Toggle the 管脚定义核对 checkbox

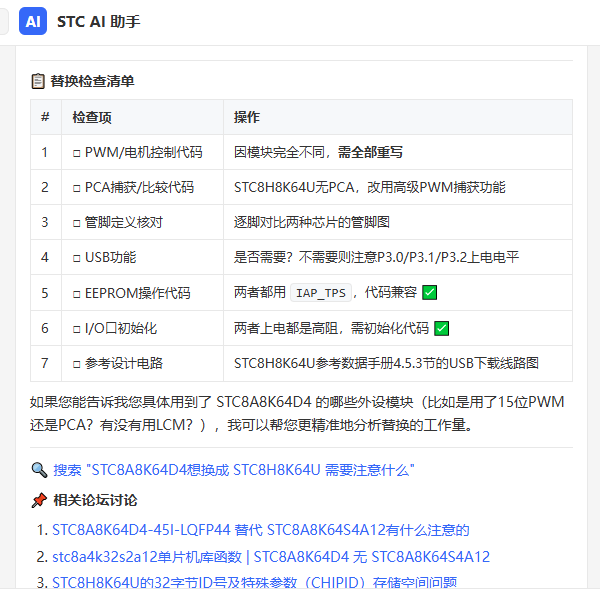point(77,223)
